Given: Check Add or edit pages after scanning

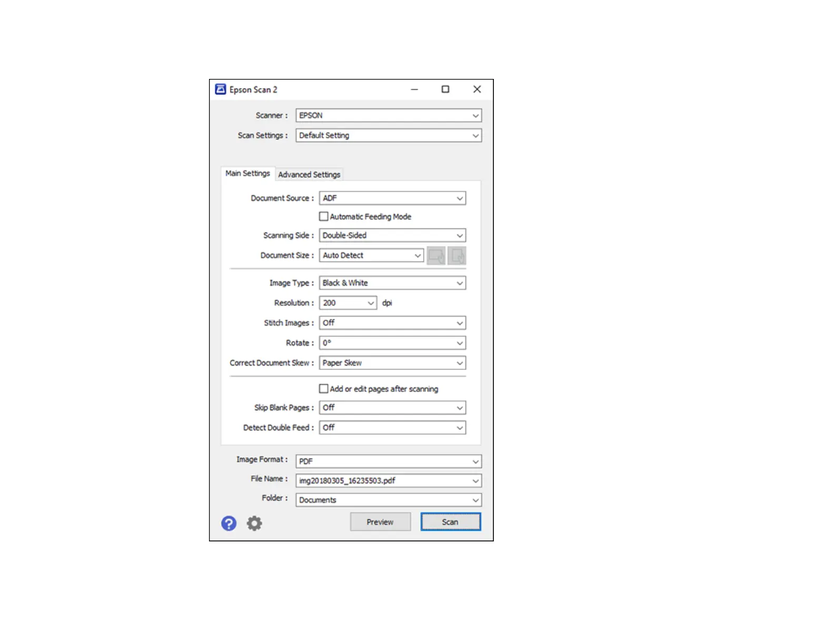Looking at the screenshot, I should 324,389.
